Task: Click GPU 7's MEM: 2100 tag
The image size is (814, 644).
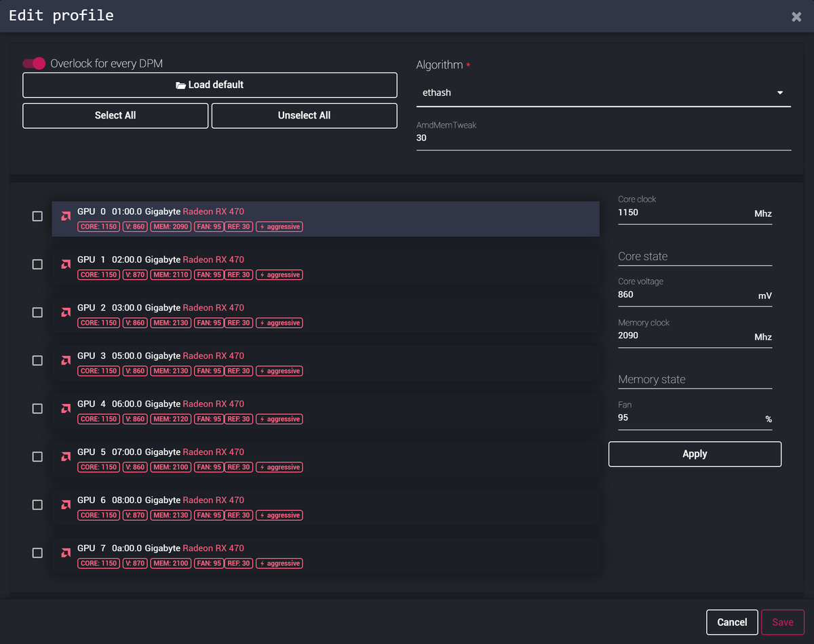Action: [171, 564]
